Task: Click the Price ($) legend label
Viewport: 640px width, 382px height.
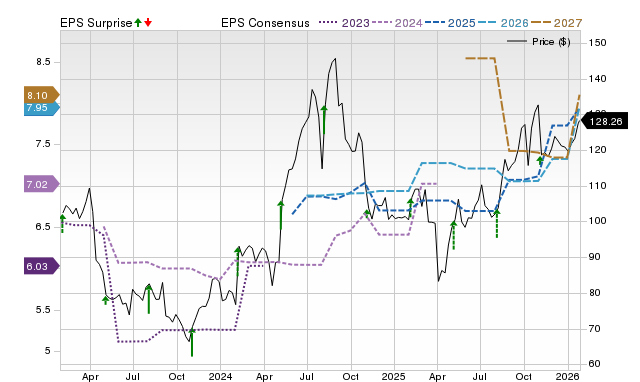Action: tap(551, 42)
